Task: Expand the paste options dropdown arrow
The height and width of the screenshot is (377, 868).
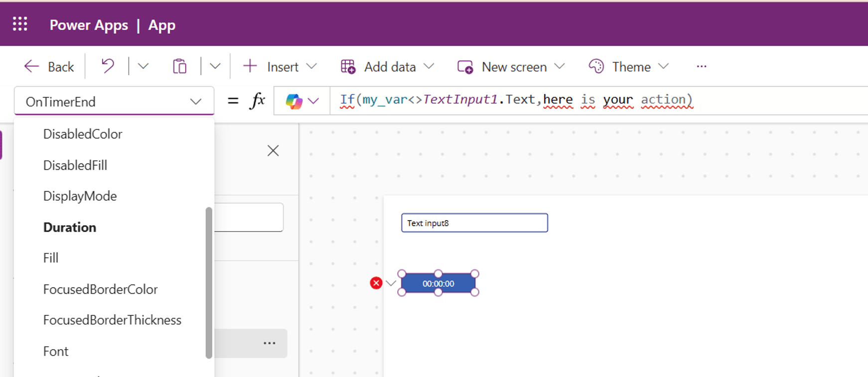Action: pos(215,66)
